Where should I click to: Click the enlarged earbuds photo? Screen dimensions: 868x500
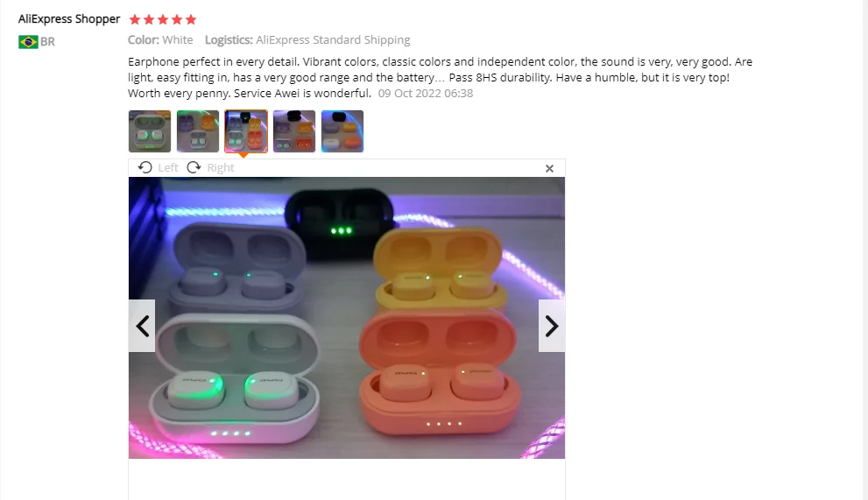347,318
